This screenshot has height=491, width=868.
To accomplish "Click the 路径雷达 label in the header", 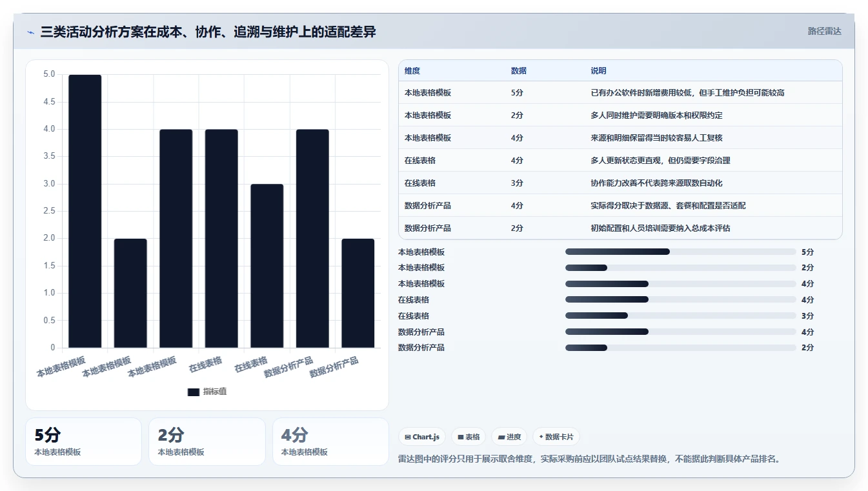I will (825, 31).
